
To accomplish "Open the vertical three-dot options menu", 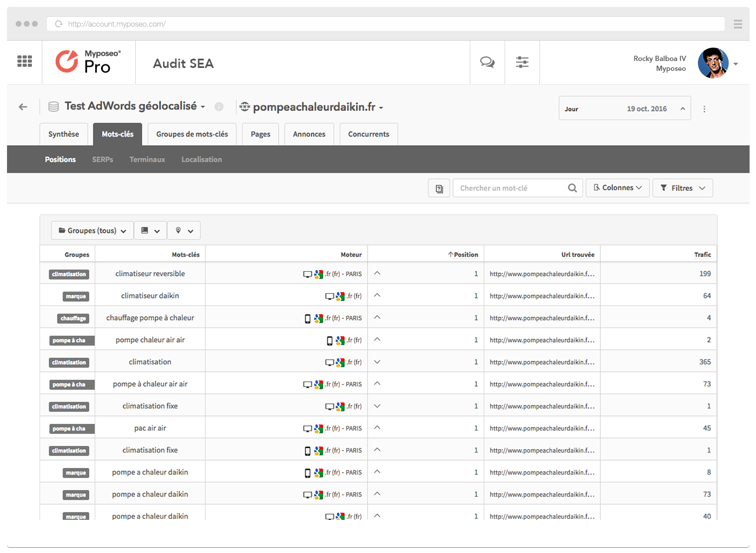I will pyautogui.click(x=704, y=109).
